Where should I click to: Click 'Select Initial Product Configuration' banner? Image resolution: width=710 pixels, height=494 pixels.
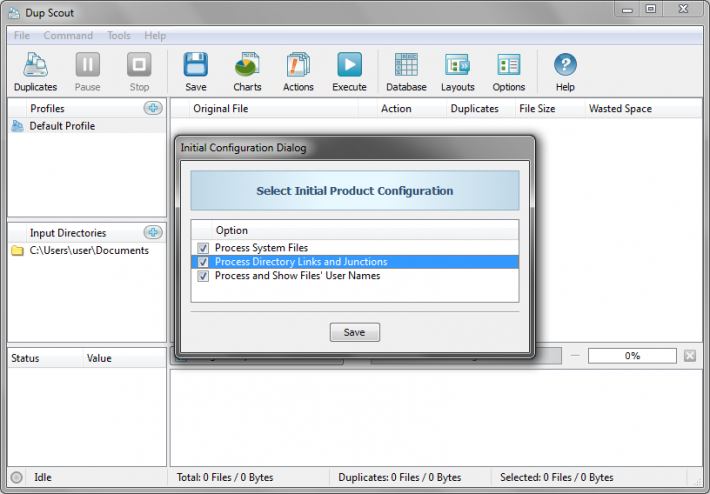coord(355,191)
